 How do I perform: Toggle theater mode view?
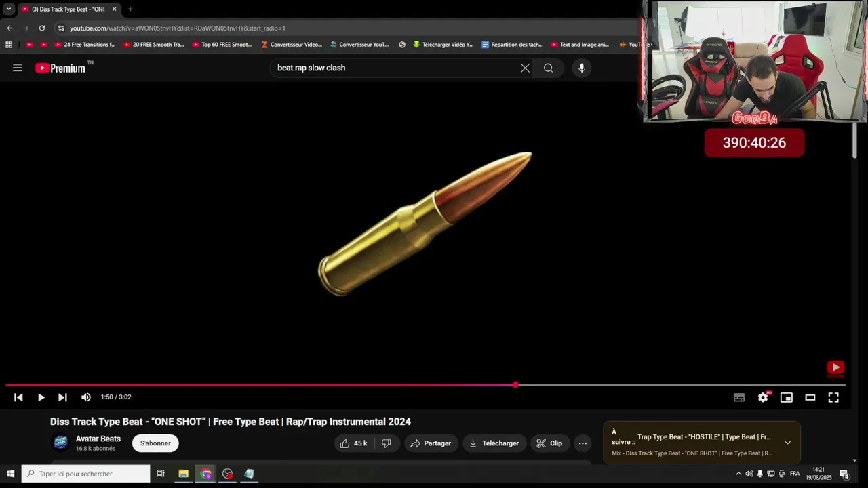(810, 397)
